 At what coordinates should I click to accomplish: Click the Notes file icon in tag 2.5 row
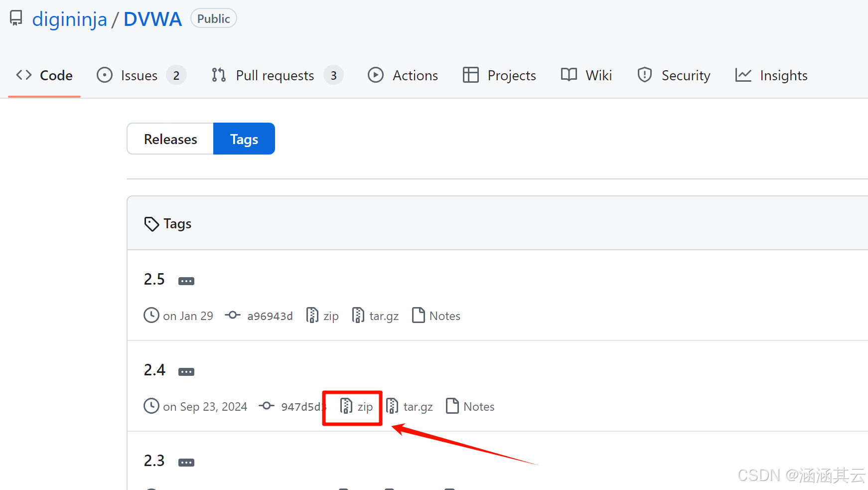tap(419, 315)
